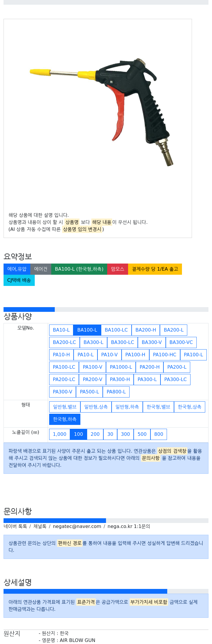This screenshot has width=212, height=644.
Task: Click the CJ택배 배송 shipping badge
Action: coord(19,280)
